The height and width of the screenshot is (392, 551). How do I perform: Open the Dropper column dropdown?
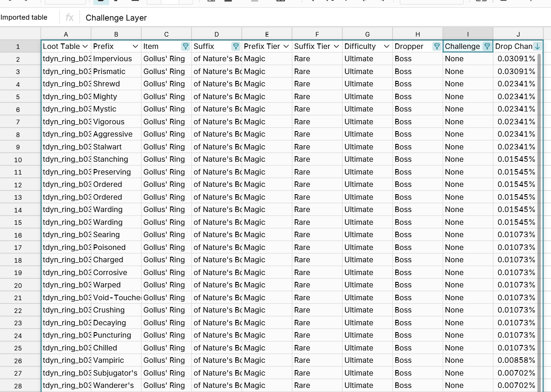click(436, 46)
